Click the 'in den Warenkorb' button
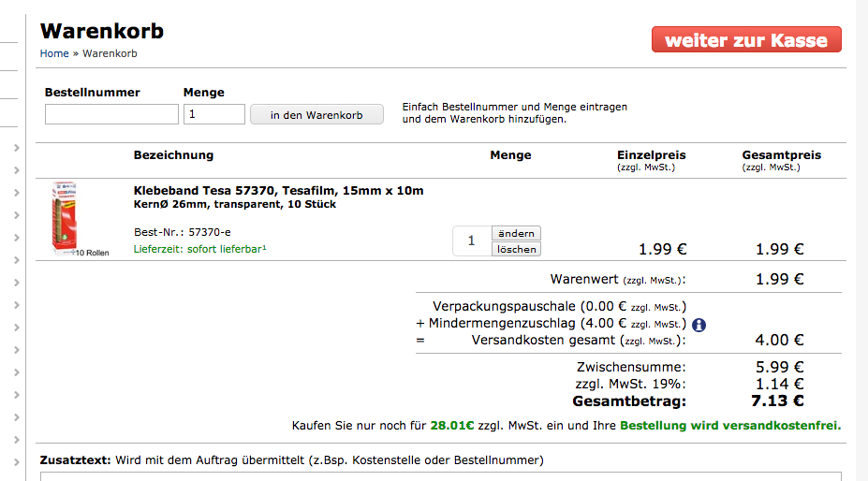Viewport: 868px width, 481px height. pos(316,114)
